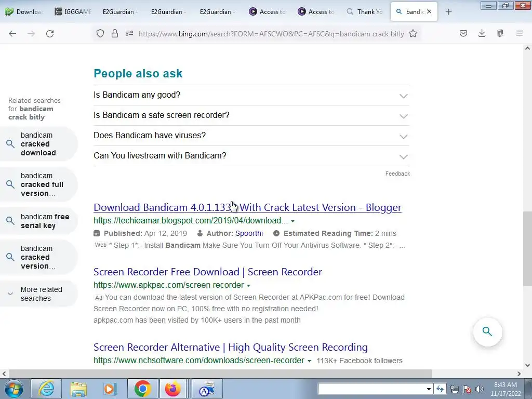The width and height of the screenshot is (532, 399).
Task: Open taskbar address toolbar dropdown
Action: pos(429,389)
